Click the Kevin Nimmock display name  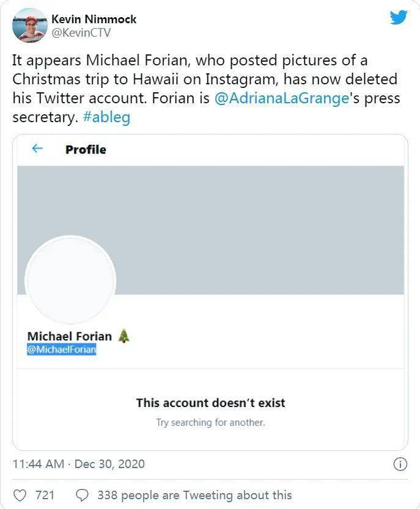click(94, 19)
